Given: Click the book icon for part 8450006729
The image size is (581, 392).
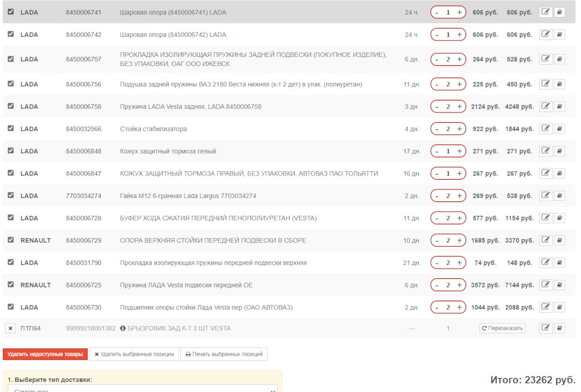Looking at the screenshot, I should click(559, 240).
